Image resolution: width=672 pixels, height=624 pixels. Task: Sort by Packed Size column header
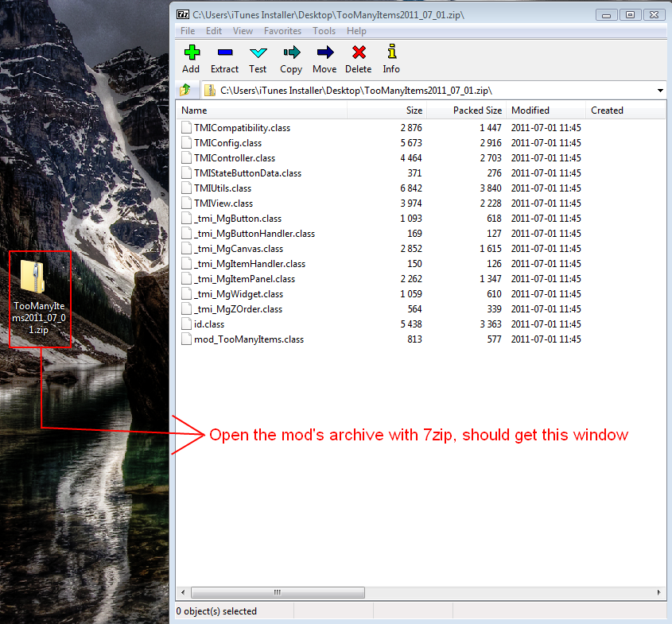(467, 110)
